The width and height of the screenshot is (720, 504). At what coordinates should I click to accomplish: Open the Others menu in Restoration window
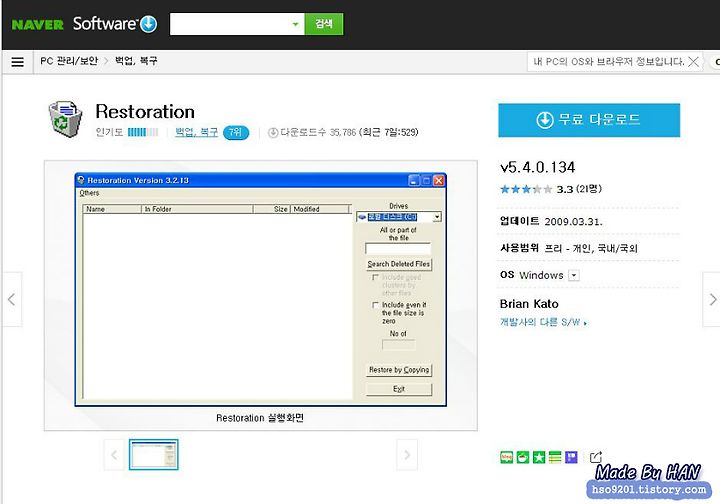pos(89,193)
